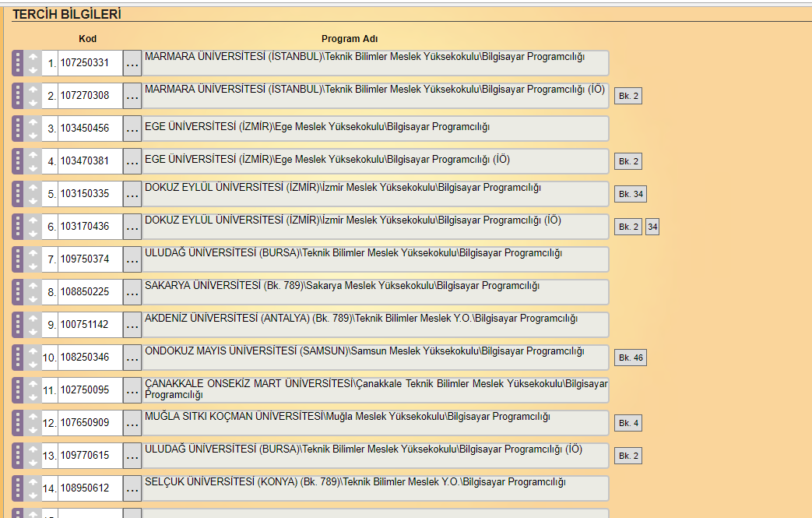
Task: Open the … browse button for Sakarya Üniversitesi
Action: tap(132, 292)
